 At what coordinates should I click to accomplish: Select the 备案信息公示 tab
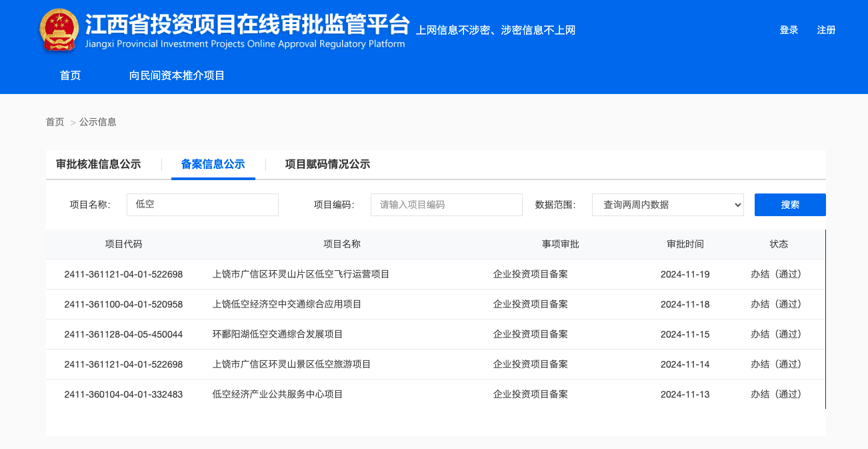click(x=213, y=164)
